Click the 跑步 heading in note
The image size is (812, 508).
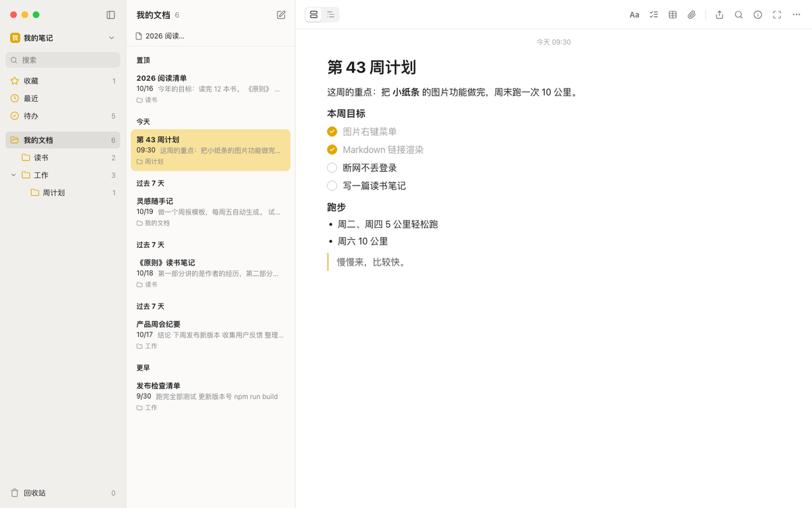pyautogui.click(x=336, y=207)
